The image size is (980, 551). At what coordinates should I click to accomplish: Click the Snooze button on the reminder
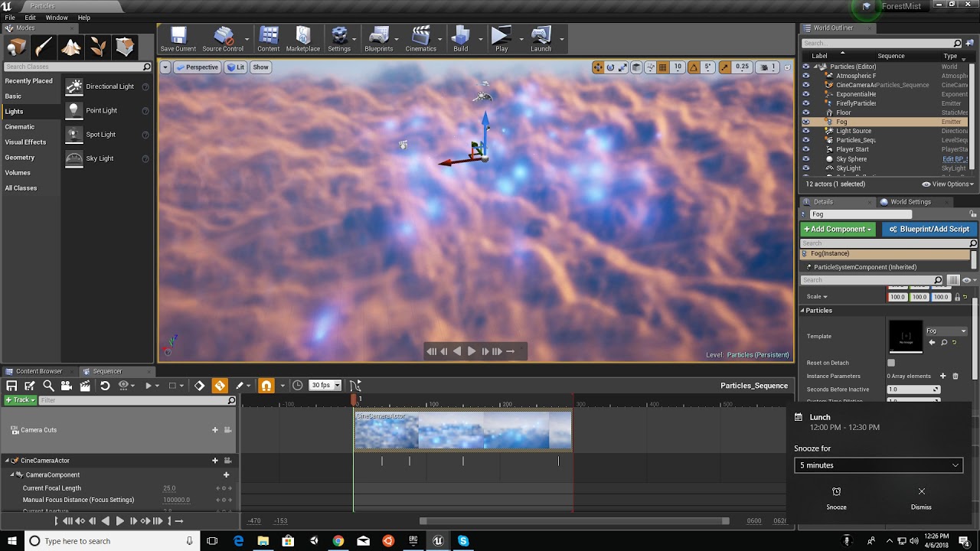(836, 497)
